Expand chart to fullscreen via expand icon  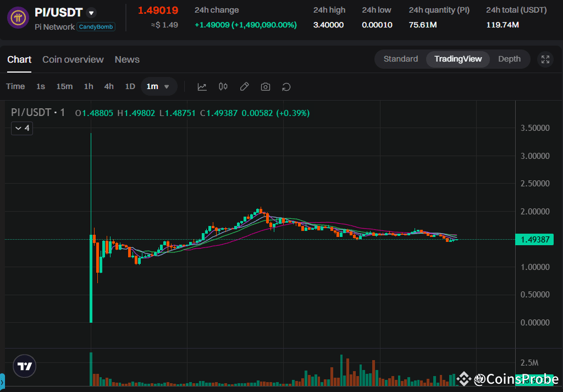(x=545, y=59)
